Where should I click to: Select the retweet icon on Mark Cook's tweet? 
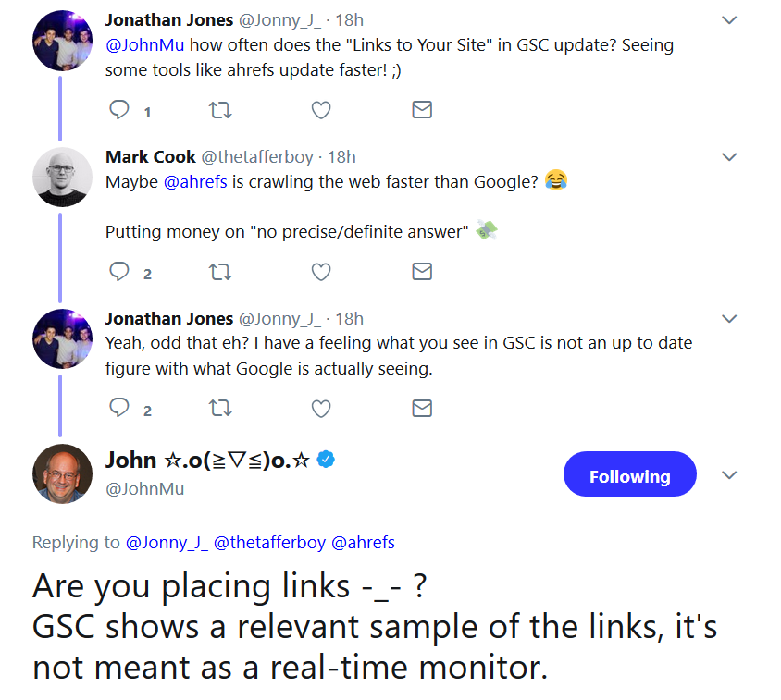pyautogui.click(x=220, y=271)
